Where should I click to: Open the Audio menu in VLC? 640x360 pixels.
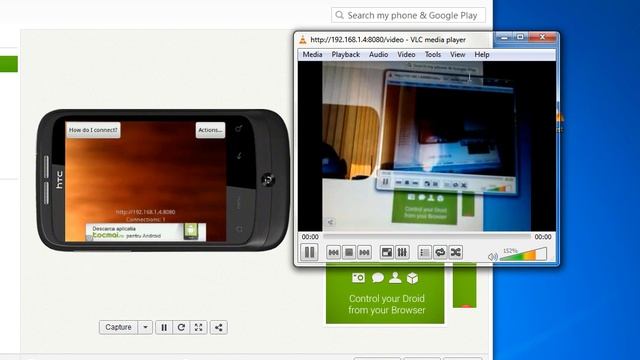click(x=378, y=54)
